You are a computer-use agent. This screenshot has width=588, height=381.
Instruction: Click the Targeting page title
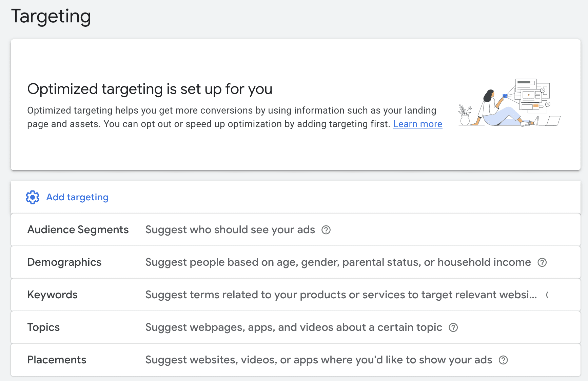(x=51, y=16)
